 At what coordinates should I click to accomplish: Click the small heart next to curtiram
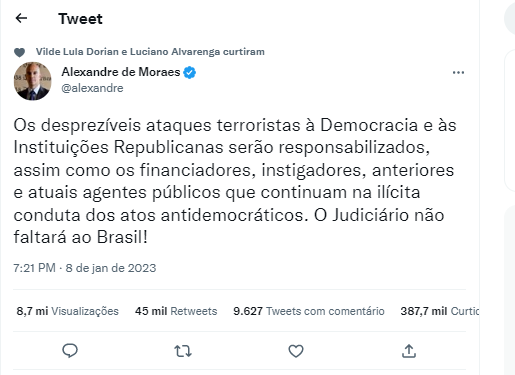coord(19,52)
